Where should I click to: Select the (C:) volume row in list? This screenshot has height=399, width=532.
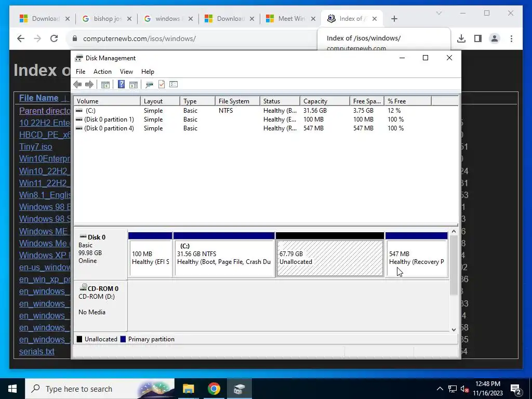click(266, 111)
